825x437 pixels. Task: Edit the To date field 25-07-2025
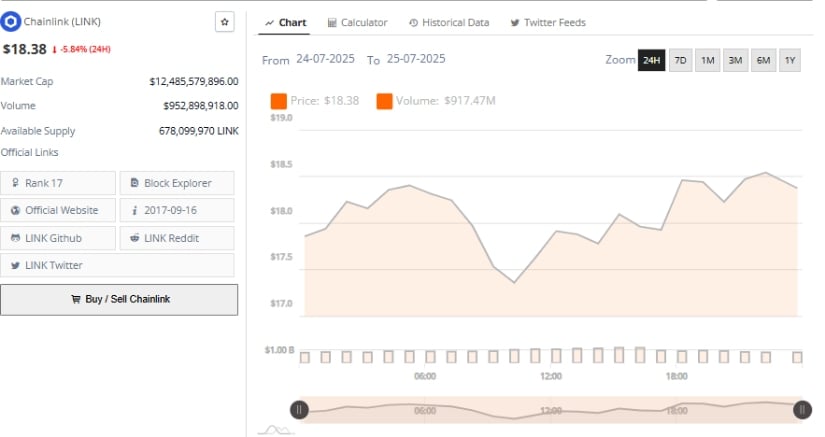(416, 59)
